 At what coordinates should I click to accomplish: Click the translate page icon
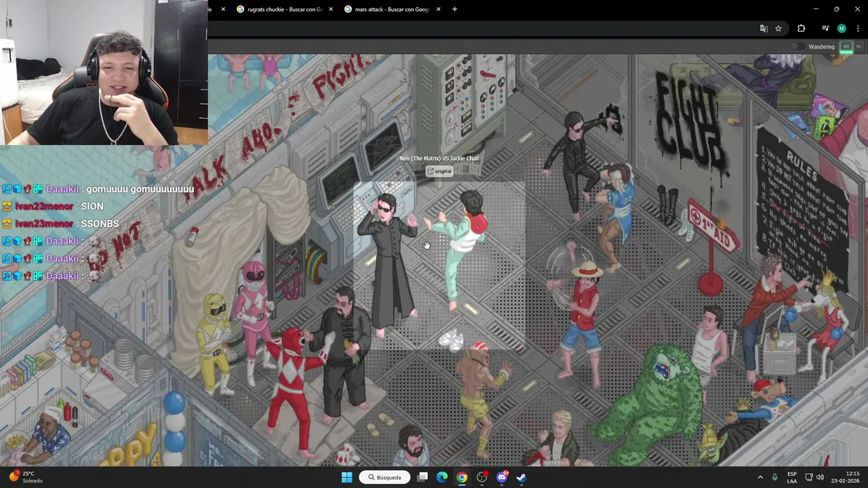(764, 28)
